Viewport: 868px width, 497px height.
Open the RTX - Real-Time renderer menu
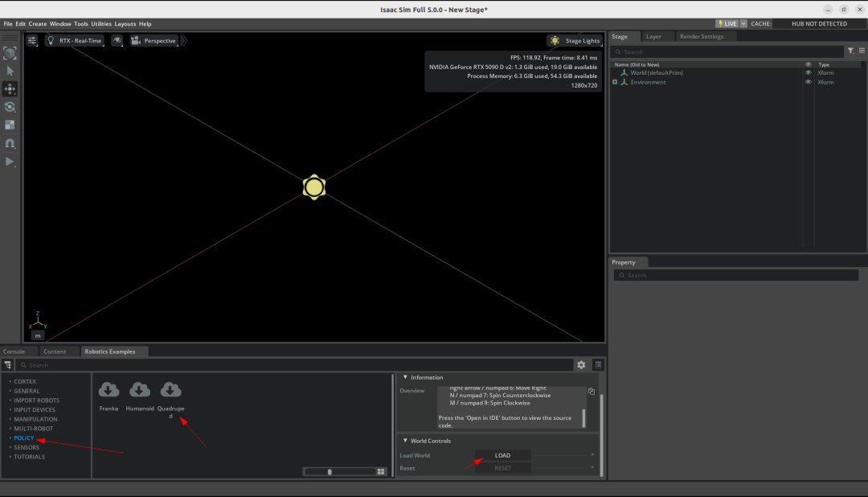[74, 40]
